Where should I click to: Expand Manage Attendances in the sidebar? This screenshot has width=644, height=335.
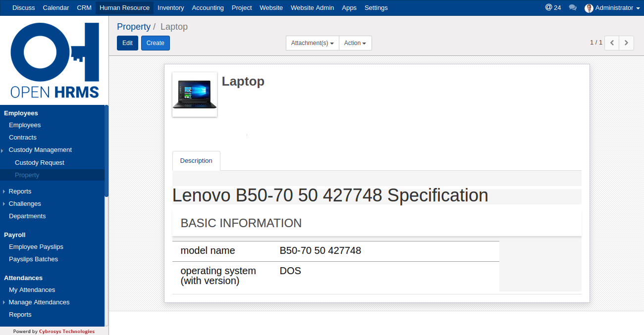click(x=39, y=302)
